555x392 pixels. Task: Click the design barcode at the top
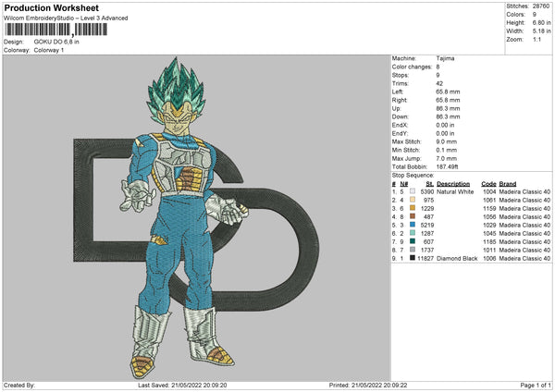54,31
